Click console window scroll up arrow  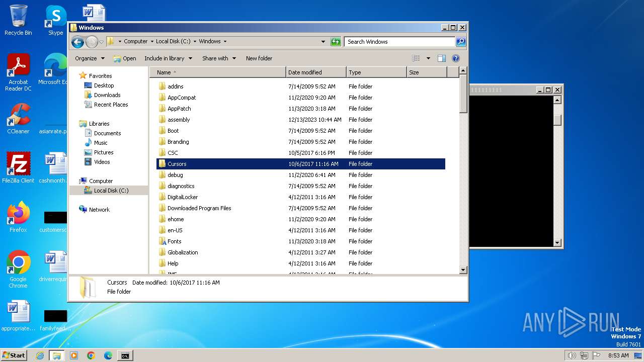[x=557, y=100]
